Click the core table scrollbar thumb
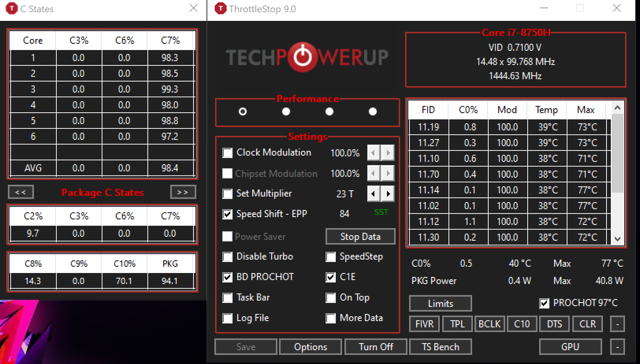 618,154
